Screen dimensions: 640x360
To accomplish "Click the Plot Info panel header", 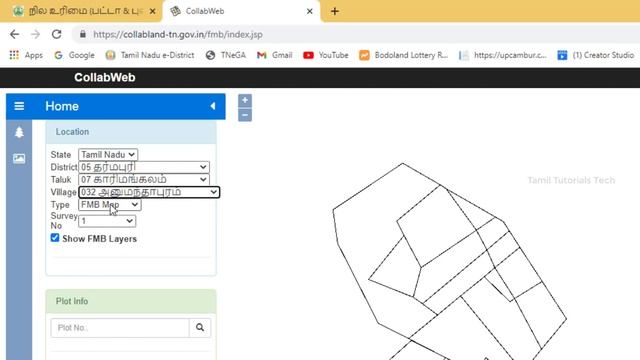I will (x=131, y=301).
